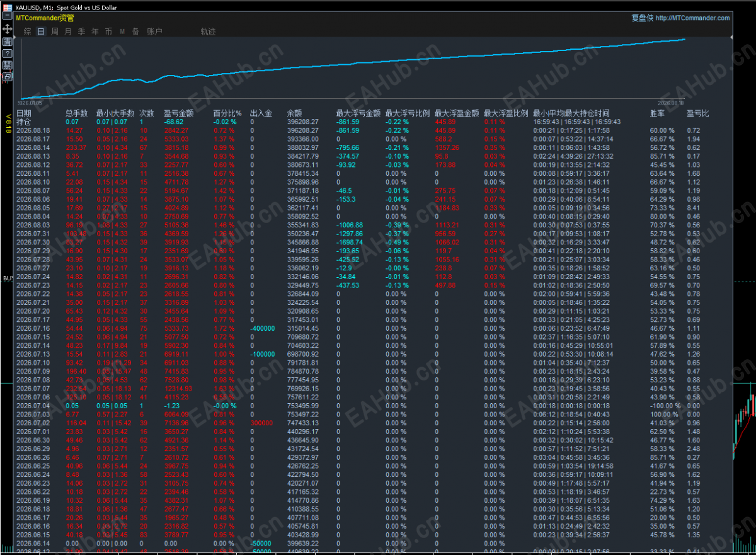Image resolution: width=756 pixels, height=555 pixels.
Task: Click the 票 icon in the left sidebar
Action: [8, 65]
